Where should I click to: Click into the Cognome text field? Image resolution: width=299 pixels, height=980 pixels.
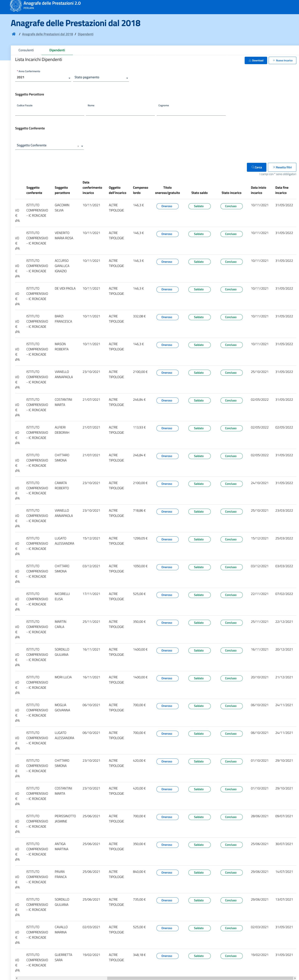pyautogui.click(x=191, y=112)
